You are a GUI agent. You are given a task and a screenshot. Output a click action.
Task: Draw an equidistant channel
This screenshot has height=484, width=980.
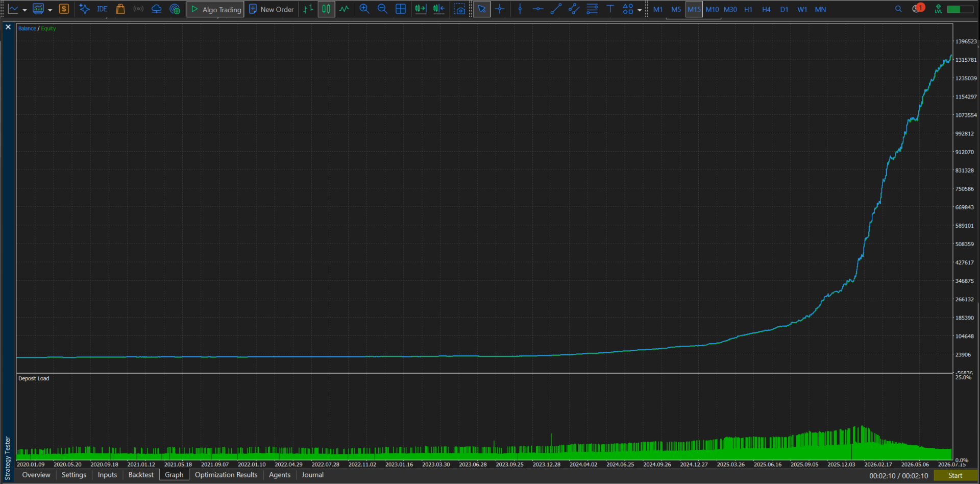click(574, 9)
